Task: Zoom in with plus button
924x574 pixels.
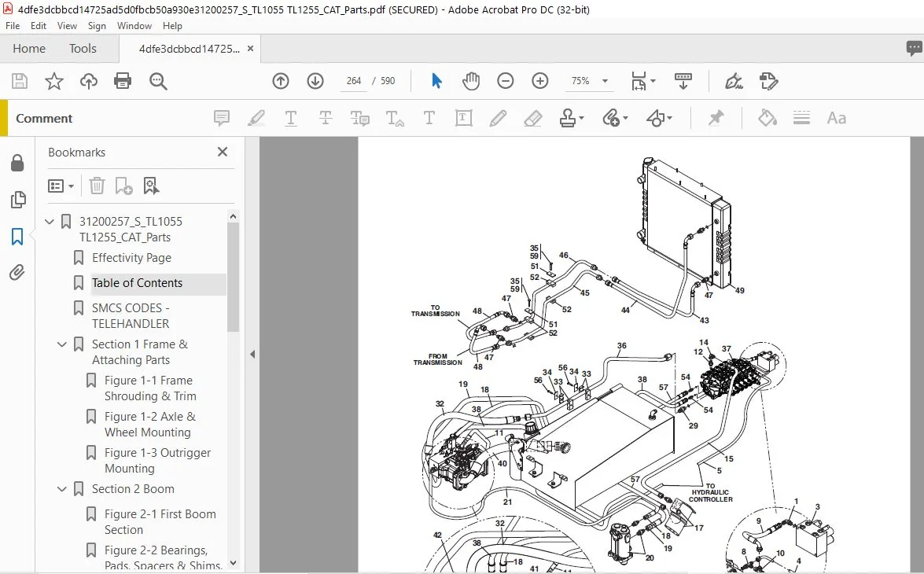Action: (x=539, y=81)
